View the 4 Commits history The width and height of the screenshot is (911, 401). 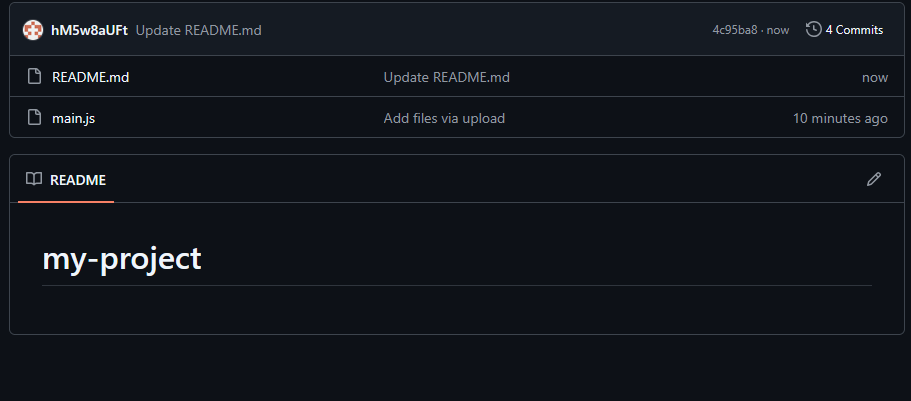853,30
